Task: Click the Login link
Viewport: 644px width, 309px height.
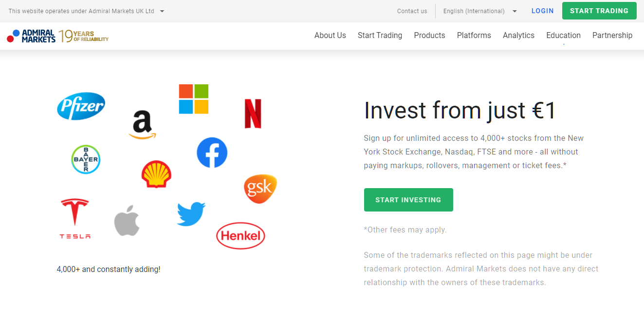Action: click(542, 11)
